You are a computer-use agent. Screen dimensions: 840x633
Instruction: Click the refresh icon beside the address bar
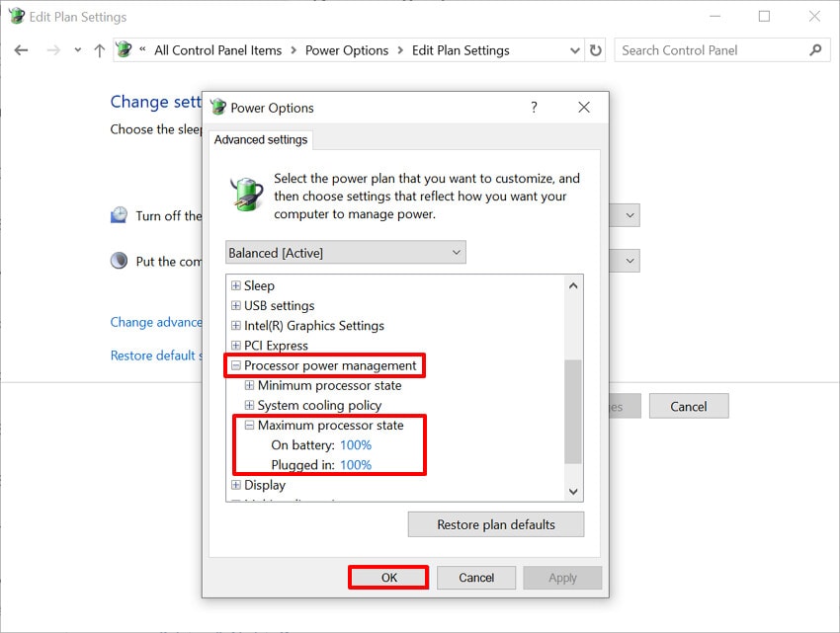click(595, 49)
